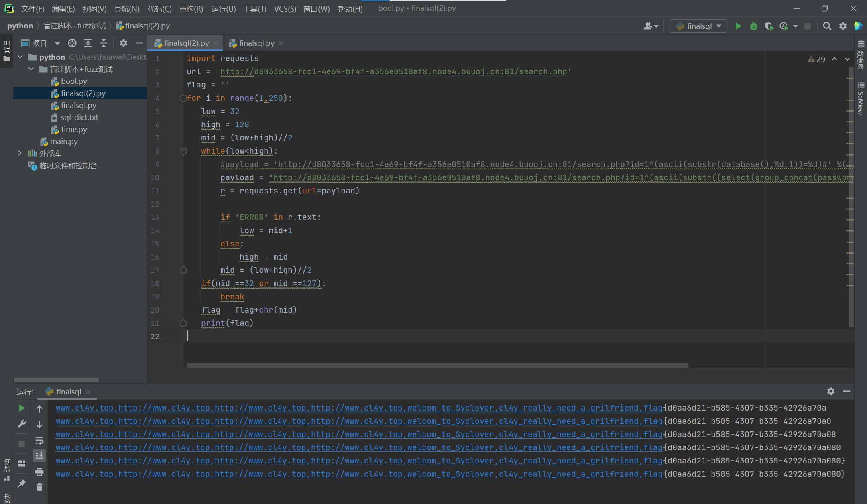Open time.py in the project tree
This screenshot has height=504, width=867.
(74, 129)
